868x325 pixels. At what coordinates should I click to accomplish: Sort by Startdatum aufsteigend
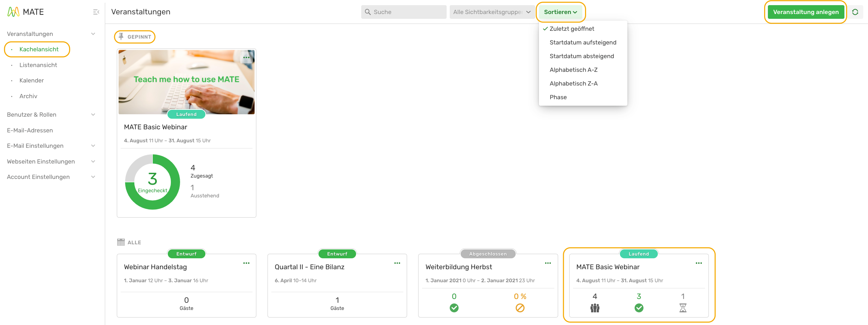[583, 42]
